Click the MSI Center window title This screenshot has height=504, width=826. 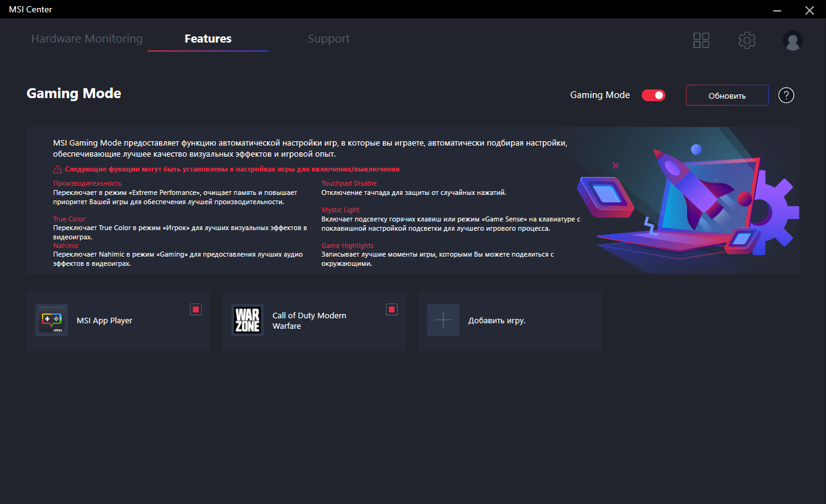(x=30, y=9)
